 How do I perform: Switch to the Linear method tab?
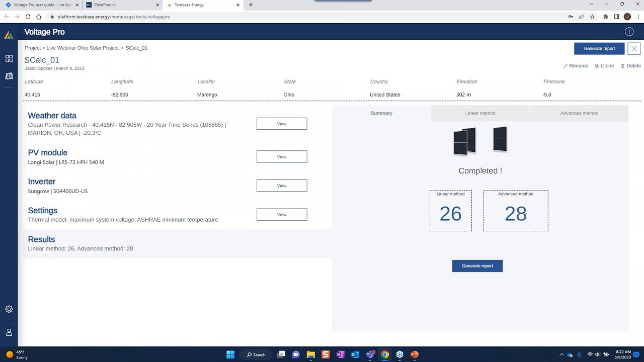pos(480,113)
